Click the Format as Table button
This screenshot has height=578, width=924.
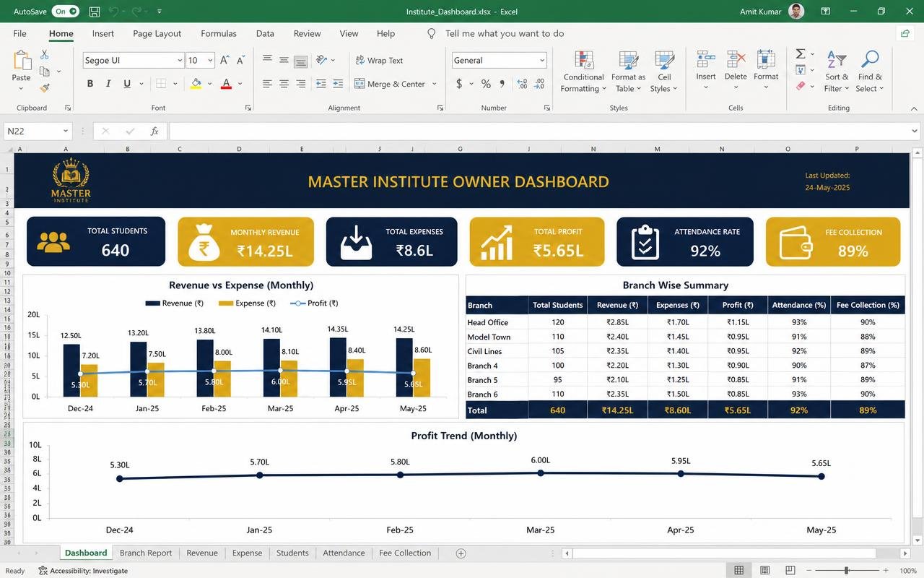(628, 72)
